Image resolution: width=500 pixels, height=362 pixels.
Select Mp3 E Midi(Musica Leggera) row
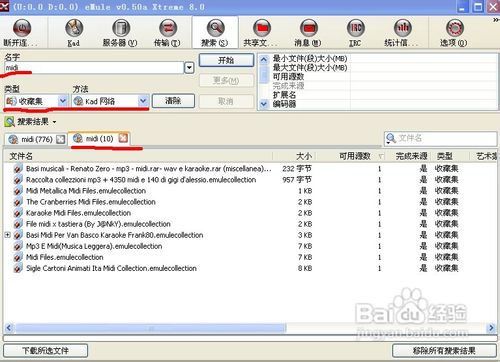click(x=250, y=246)
